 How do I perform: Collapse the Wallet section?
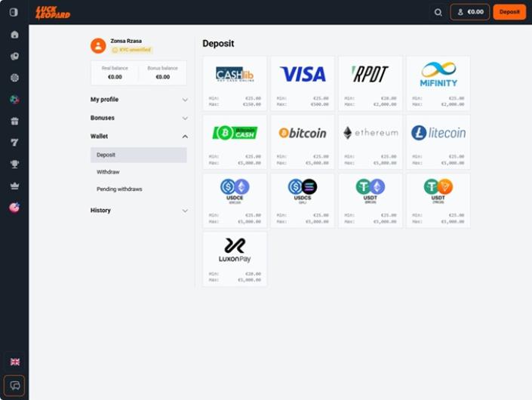point(139,137)
